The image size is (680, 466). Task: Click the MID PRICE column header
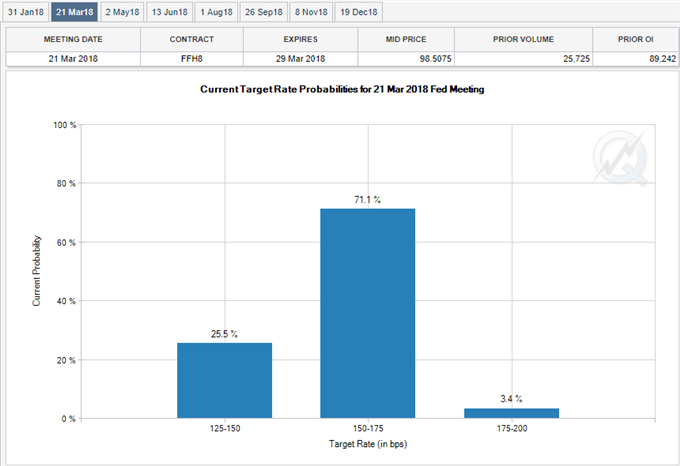pyautogui.click(x=406, y=39)
